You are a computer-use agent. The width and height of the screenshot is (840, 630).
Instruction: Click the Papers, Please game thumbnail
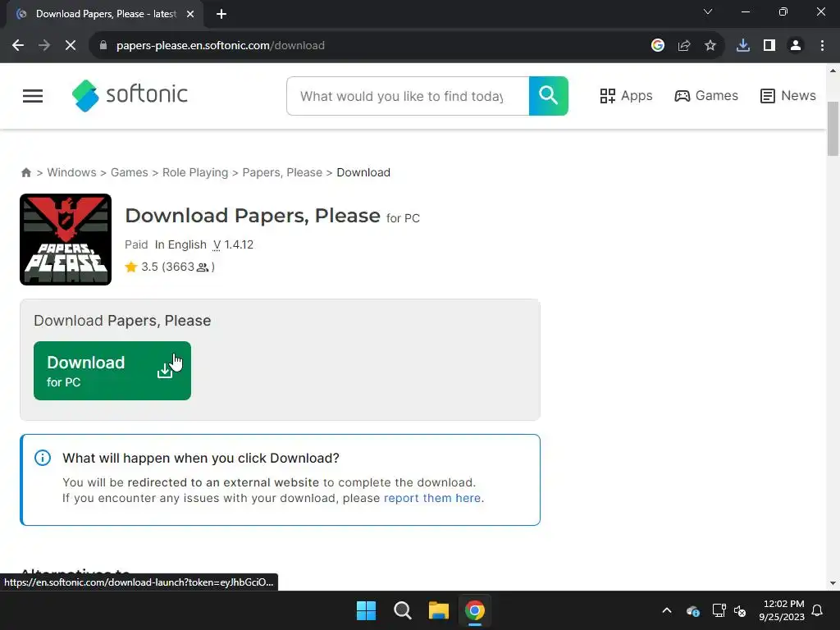(x=66, y=240)
